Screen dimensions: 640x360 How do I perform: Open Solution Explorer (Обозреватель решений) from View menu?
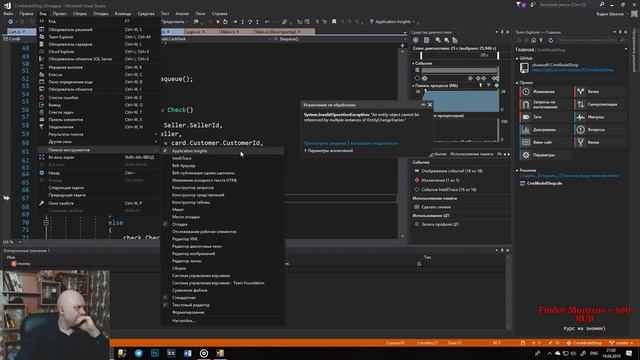[98, 29]
